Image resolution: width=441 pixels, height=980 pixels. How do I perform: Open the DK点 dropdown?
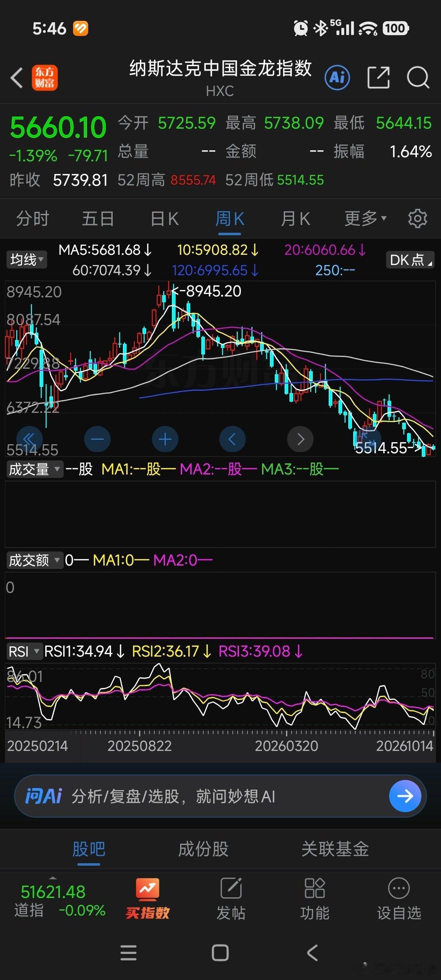tap(410, 260)
